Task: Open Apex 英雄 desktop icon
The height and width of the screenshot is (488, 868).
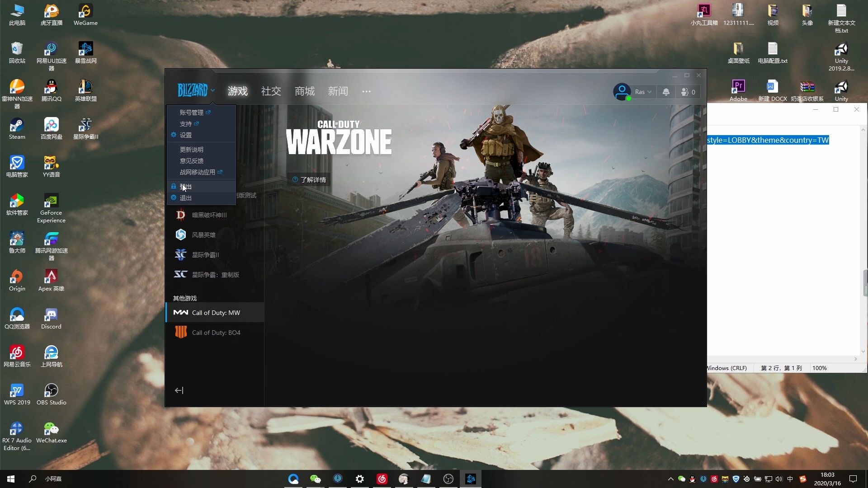Action: [52, 280]
